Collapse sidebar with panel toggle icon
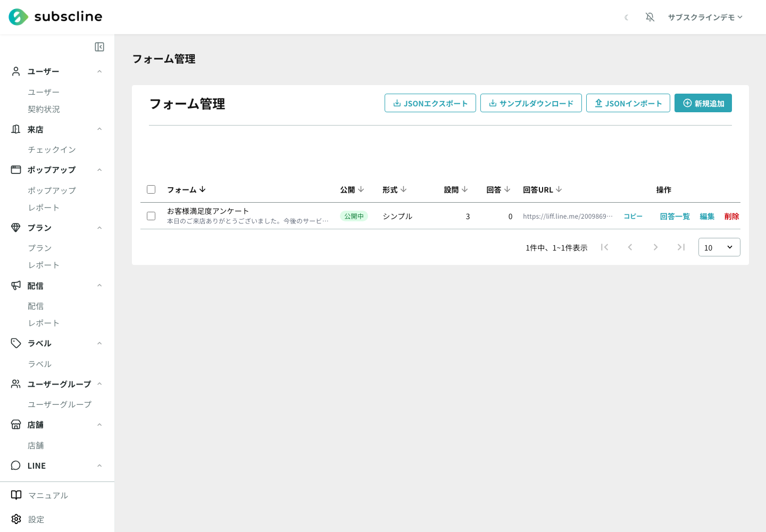The image size is (766, 532). click(x=99, y=47)
